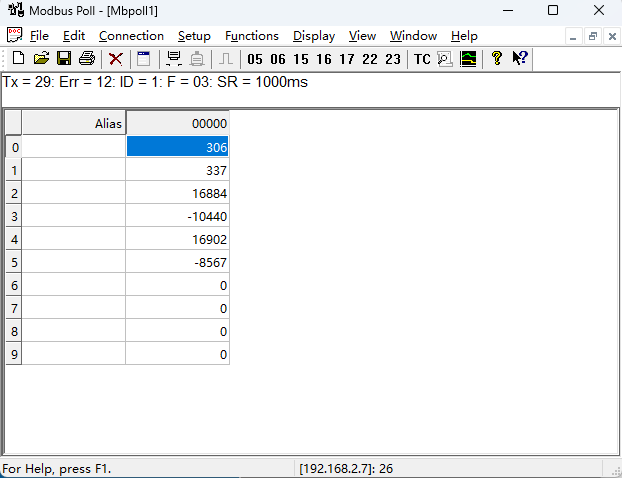Open the Functions menu
Screen dimensions: 622x478
[251, 36]
